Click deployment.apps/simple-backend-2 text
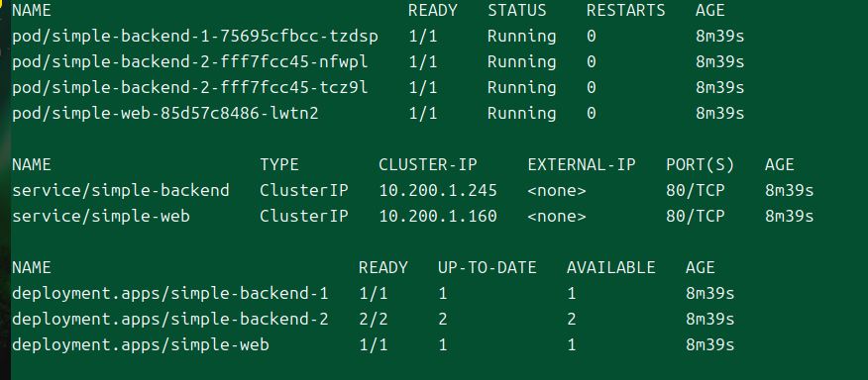868x380 pixels. pos(170,320)
